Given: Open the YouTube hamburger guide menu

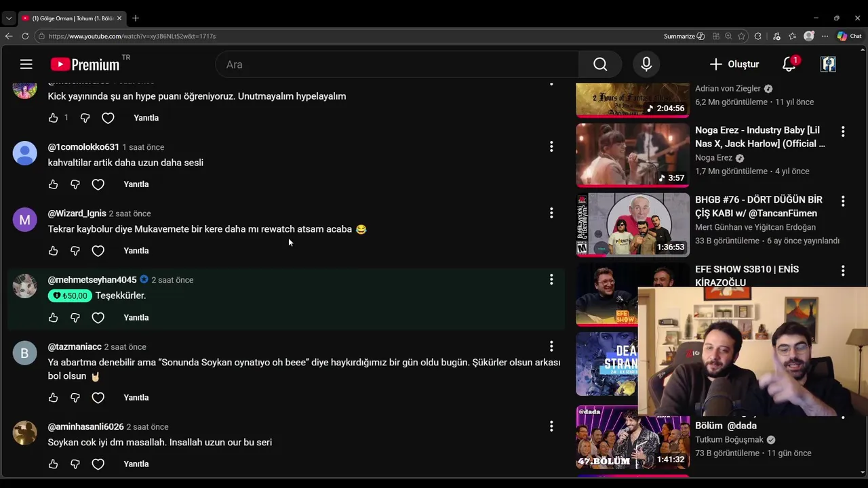Looking at the screenshot, I should tap(26, 64).
